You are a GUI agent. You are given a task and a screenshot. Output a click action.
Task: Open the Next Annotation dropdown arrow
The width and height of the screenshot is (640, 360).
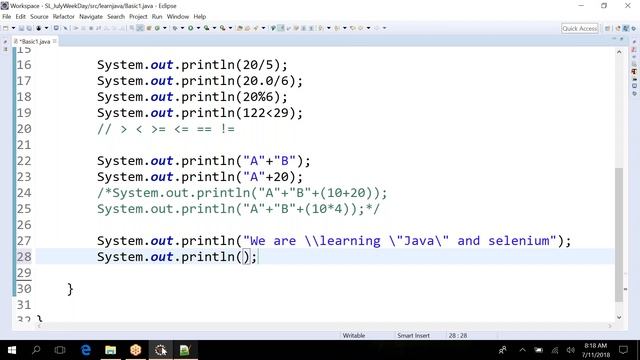pyautogui.click(x=329, y=28)
